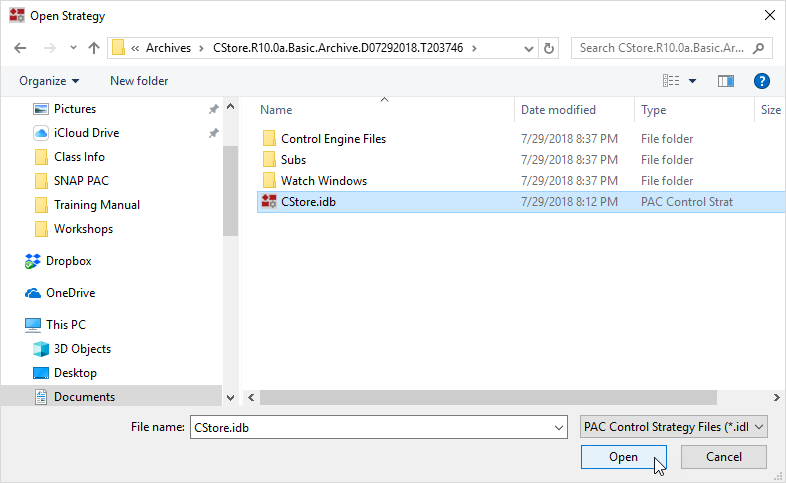Click the Control Engine Files folder icon
The image size is (786, 483).
click(x=268, y=139)
